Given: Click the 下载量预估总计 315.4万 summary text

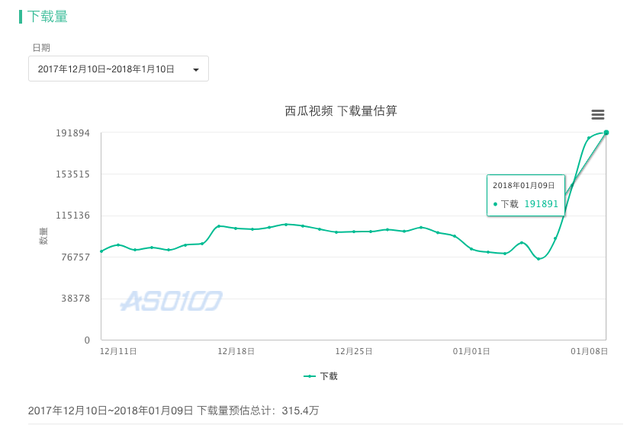Looking at the screenshot, I should (258, 411).
